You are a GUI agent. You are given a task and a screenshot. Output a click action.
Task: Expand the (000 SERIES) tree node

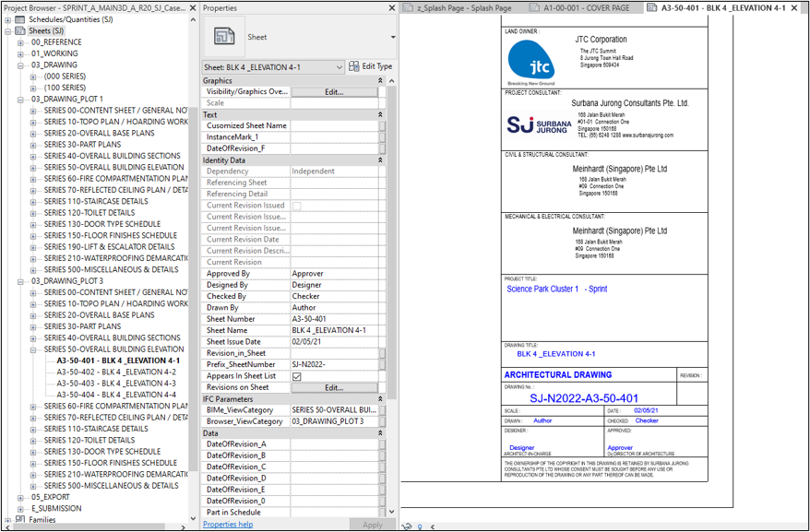coord(33,77)
